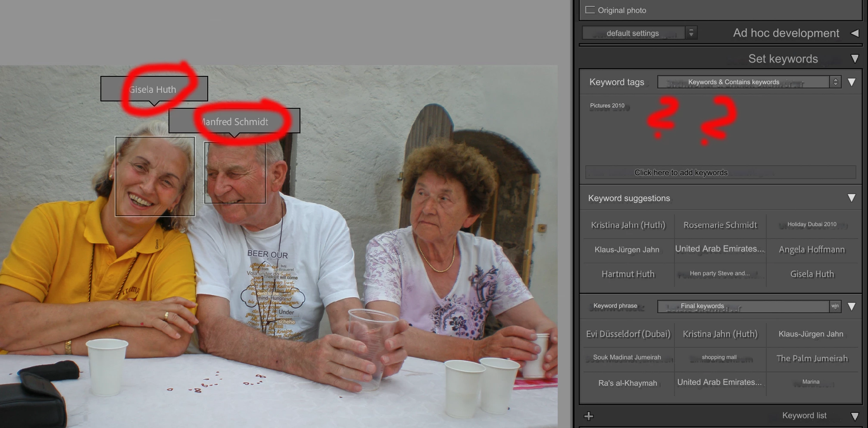Select the face region of the smiling woman
The height and width of the screenshot is (428, 868).
tap(155, 176)
